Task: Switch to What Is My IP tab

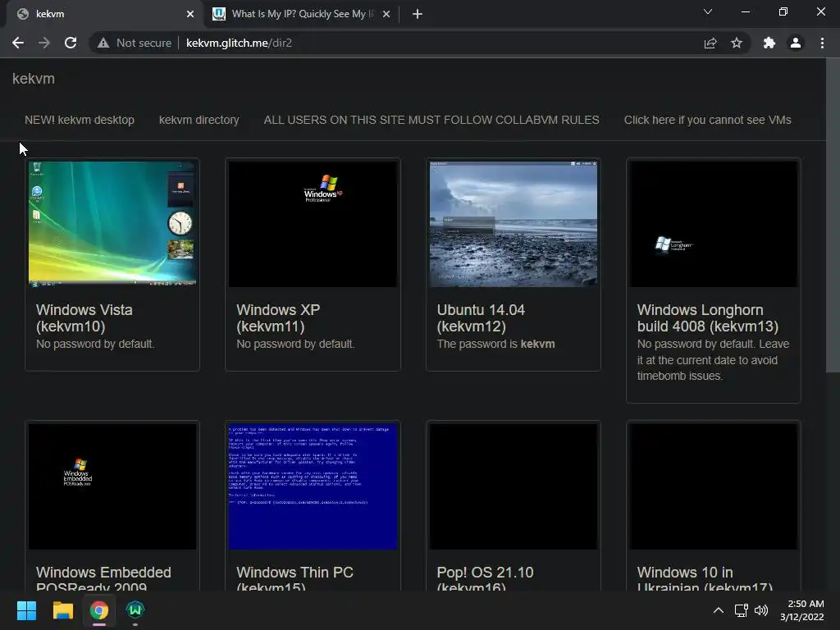Action: coord(303,14)
